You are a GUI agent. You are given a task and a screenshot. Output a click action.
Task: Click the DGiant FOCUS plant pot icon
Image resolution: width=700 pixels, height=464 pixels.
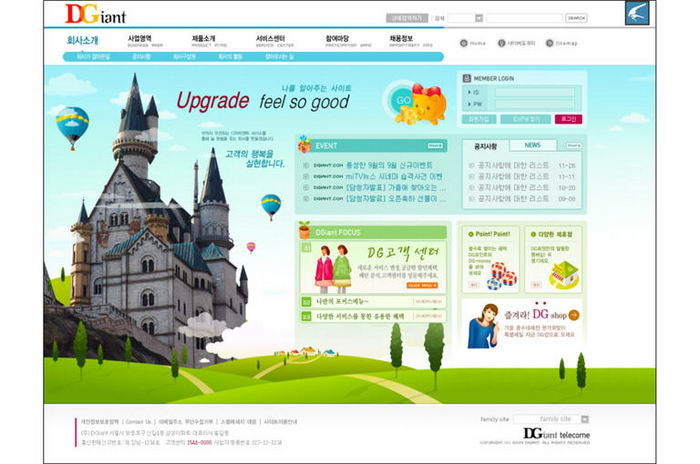click(304, 230)
